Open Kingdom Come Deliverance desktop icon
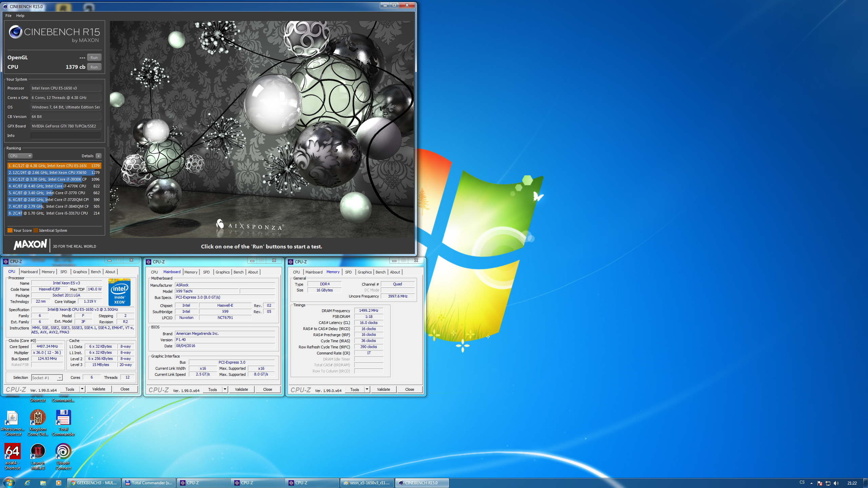This screenshot has height=488, width=868. click(x=38, y=422)
